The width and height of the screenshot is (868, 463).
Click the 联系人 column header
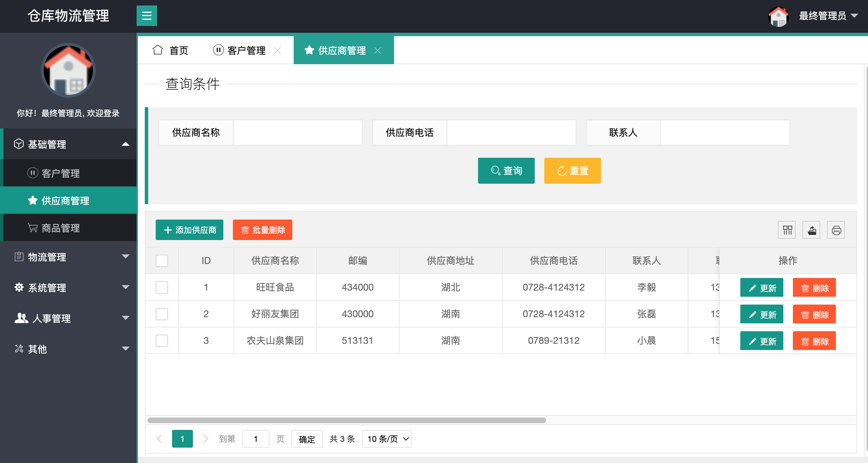pos(647,261)
